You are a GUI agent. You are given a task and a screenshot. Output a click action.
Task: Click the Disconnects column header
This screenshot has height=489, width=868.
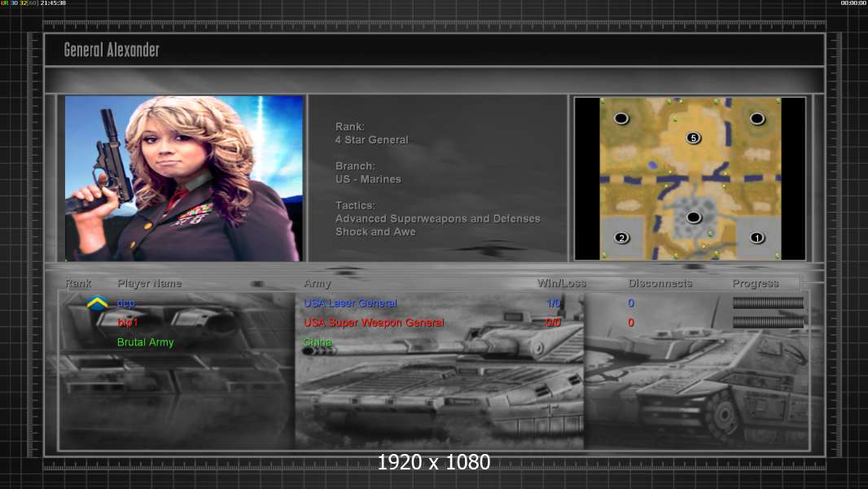point(660,283)
